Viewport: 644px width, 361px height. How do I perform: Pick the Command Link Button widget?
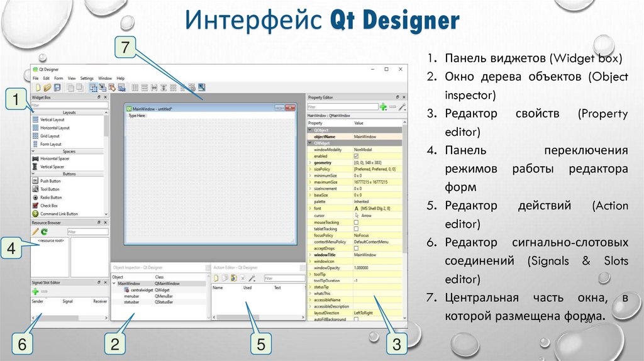point(55,214)
